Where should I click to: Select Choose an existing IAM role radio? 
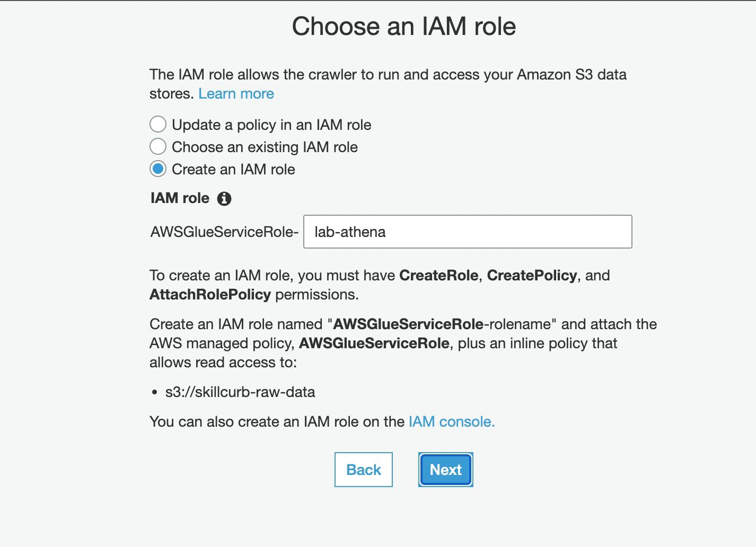(158, 146)
